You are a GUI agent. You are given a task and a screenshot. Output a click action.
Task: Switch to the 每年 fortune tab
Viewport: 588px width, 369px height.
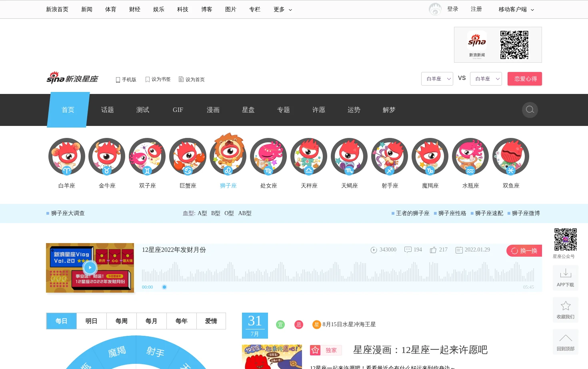(x=182, y=321)
